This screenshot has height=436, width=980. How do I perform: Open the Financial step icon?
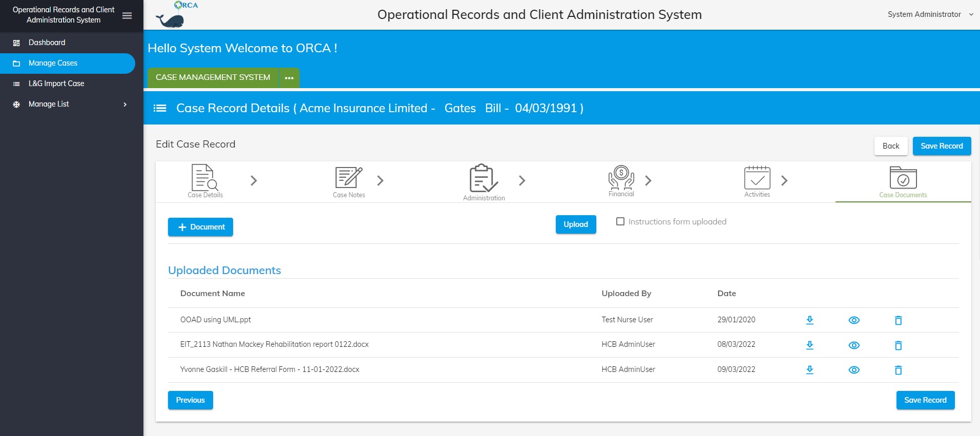tap(621, 177)
